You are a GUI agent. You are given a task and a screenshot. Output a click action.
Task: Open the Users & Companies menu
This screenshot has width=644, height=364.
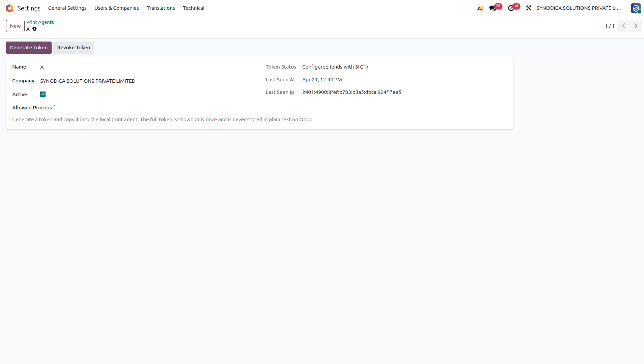(x=116, y=8)
